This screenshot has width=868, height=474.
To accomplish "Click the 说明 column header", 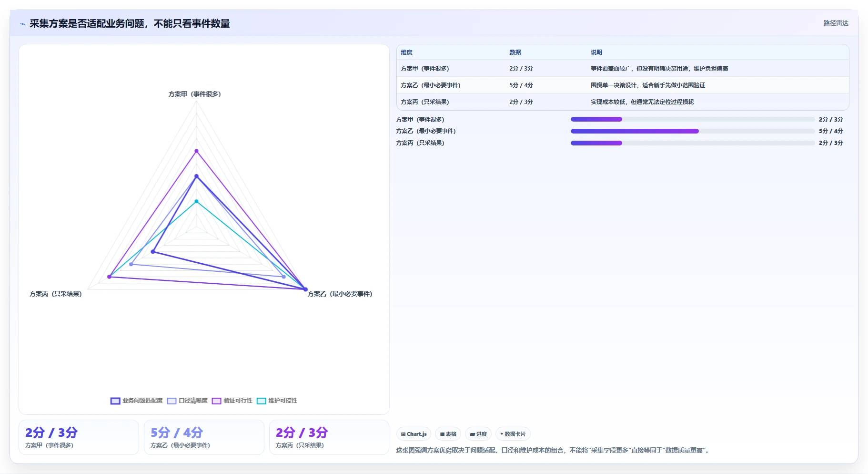I will [596, 52].
